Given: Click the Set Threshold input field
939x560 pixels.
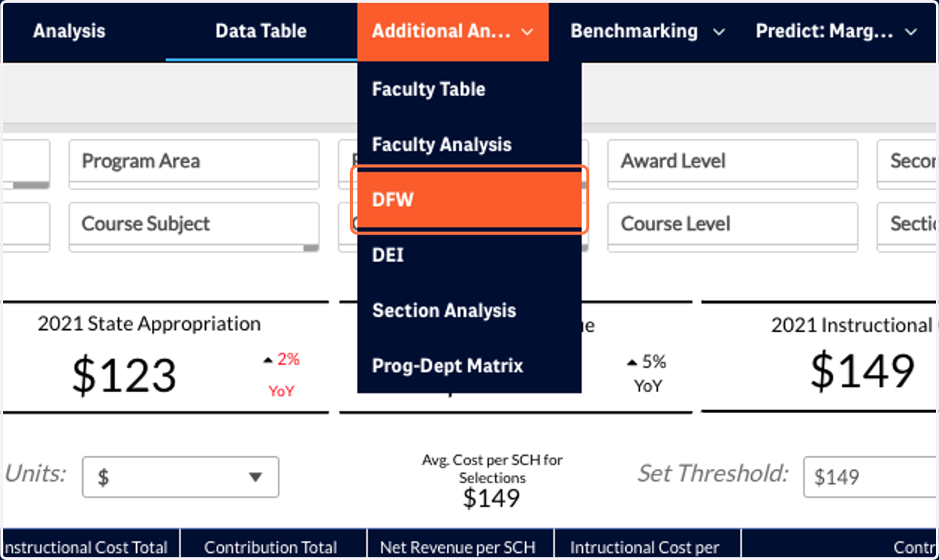Looking at the screenshot, I should [x=870, y=477].
